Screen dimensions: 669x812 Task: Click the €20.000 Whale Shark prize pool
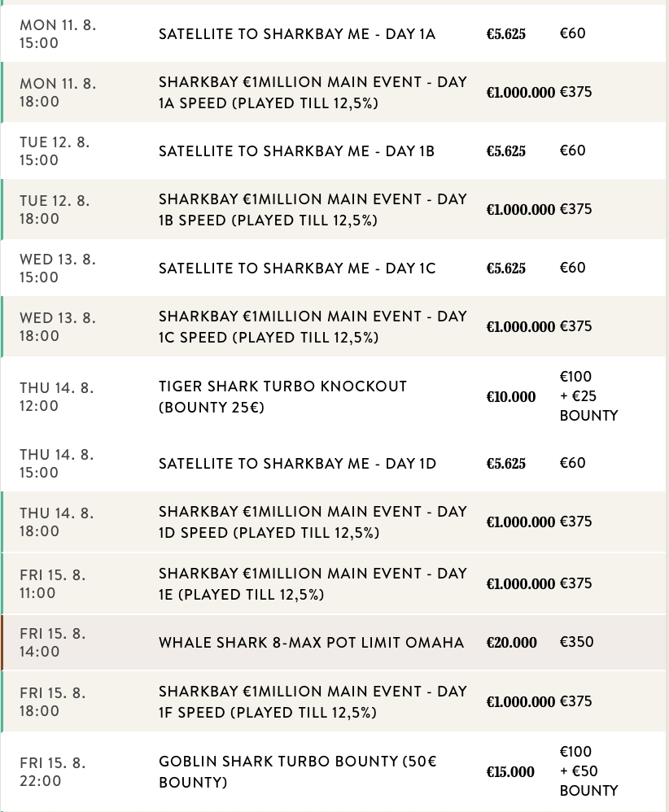pos(512,643)
